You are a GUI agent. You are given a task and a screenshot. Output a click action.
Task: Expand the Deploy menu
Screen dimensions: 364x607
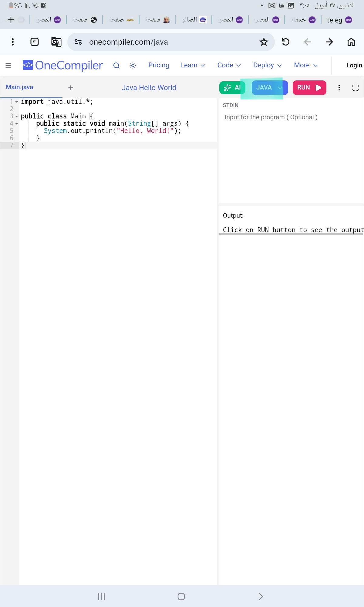click(268, 65)
